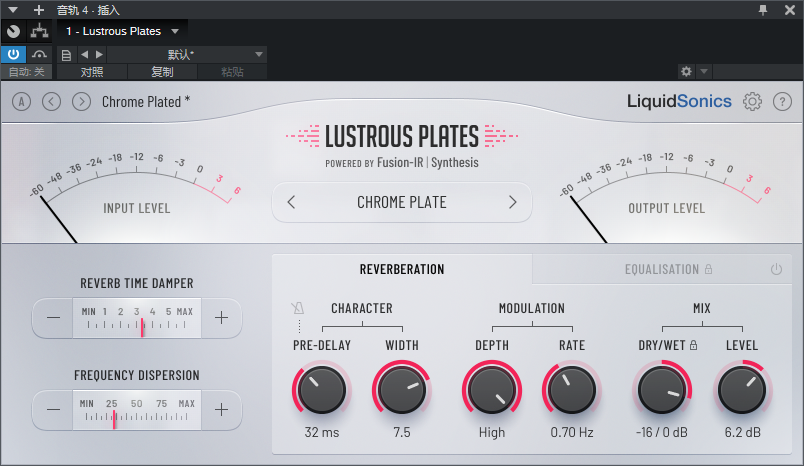804x466 pixels.
Task: Click the Pre-Delay knob
Action: 321,390
